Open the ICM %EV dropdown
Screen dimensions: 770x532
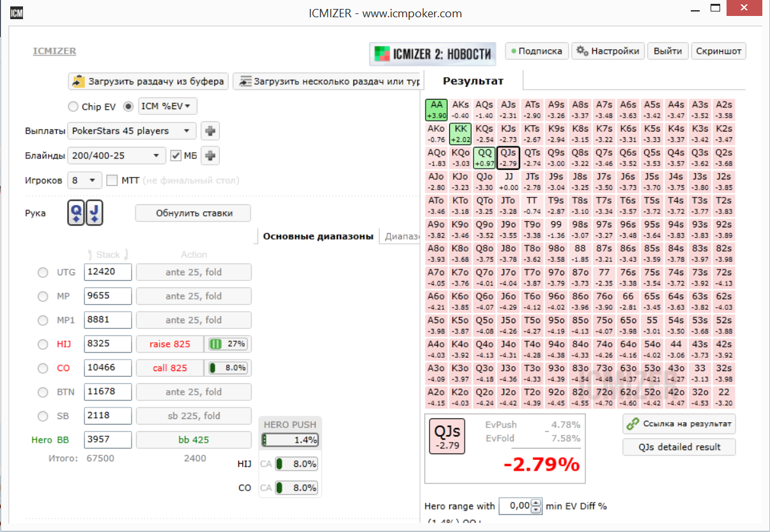click(168, 107)
